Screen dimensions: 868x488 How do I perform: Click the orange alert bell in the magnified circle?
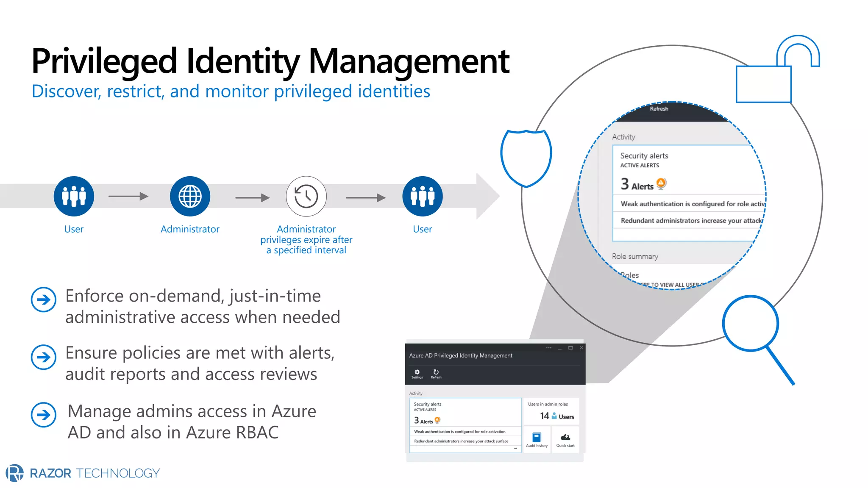pos(661,183)
